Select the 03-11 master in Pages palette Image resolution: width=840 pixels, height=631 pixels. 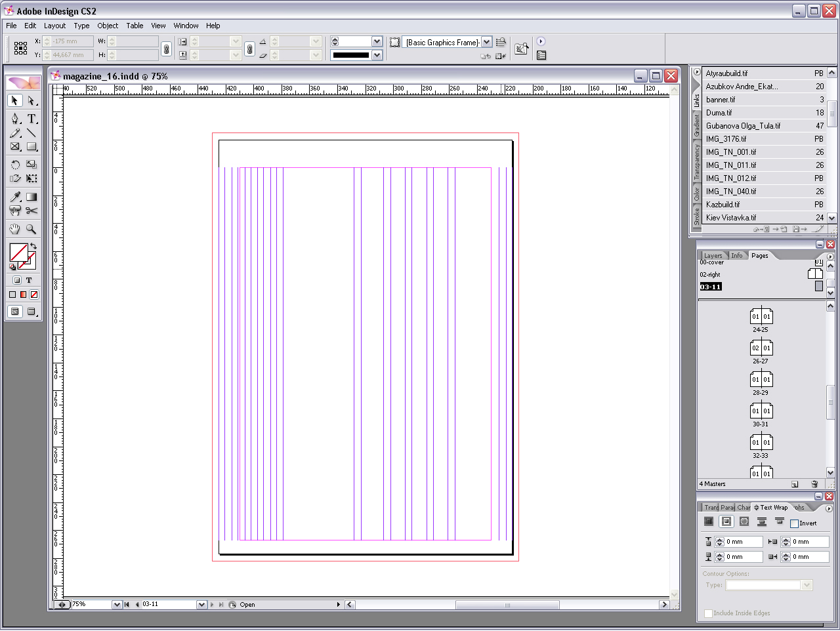pyautogui.click(x=711, y=287)
